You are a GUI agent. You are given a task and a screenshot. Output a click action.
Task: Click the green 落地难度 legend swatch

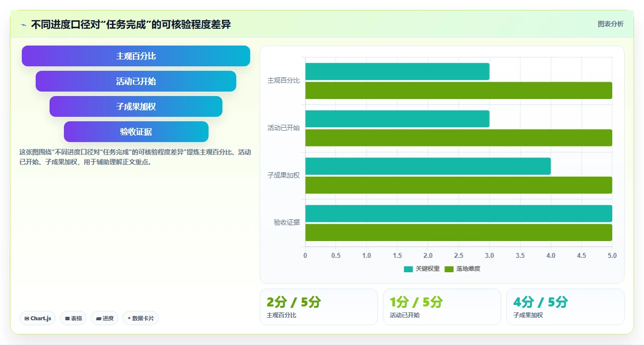[x=449, y=269]
